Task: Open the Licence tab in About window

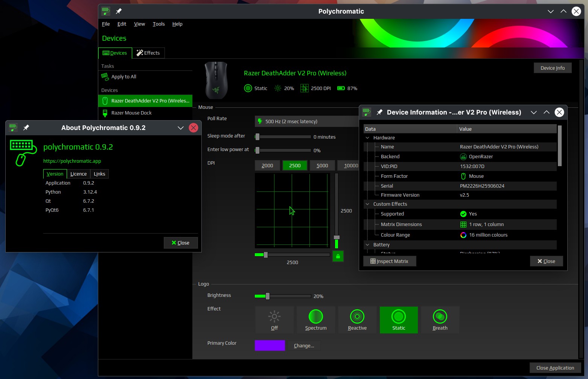Action: tap(78, 174)
